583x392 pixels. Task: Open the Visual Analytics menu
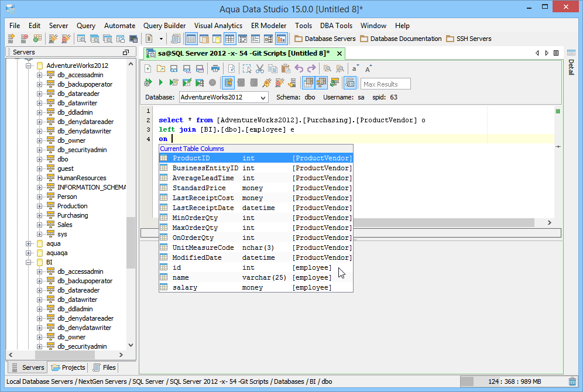coord(218,26)
